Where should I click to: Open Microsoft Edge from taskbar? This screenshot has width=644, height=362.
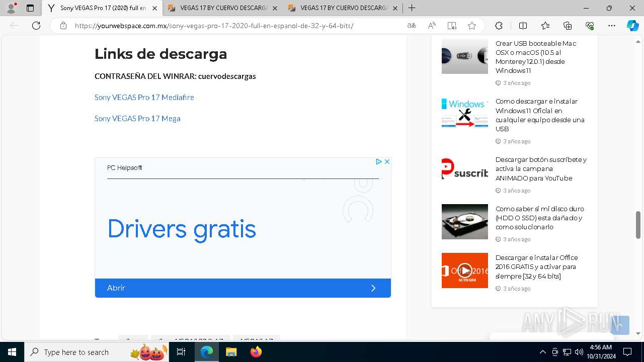(x=207, y=352)
